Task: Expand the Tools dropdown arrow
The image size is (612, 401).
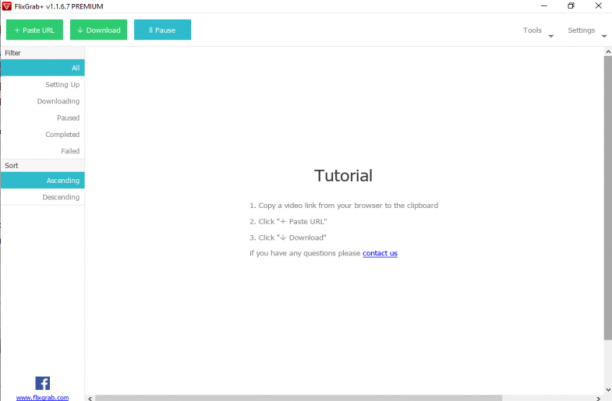Action: pos(551,36)
